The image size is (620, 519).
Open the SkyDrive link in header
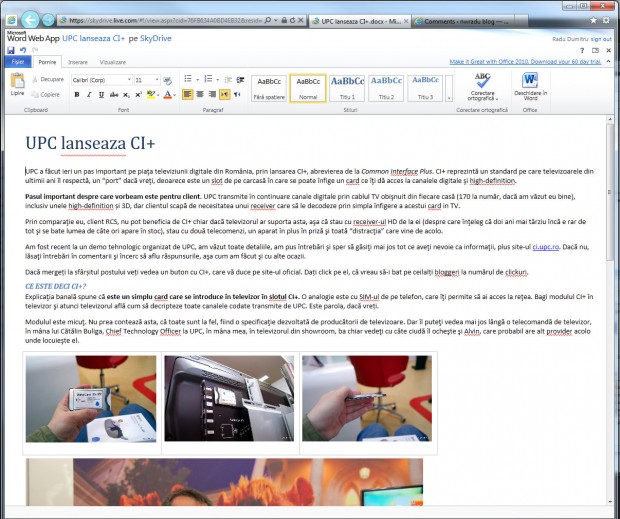tap(155, 38)
